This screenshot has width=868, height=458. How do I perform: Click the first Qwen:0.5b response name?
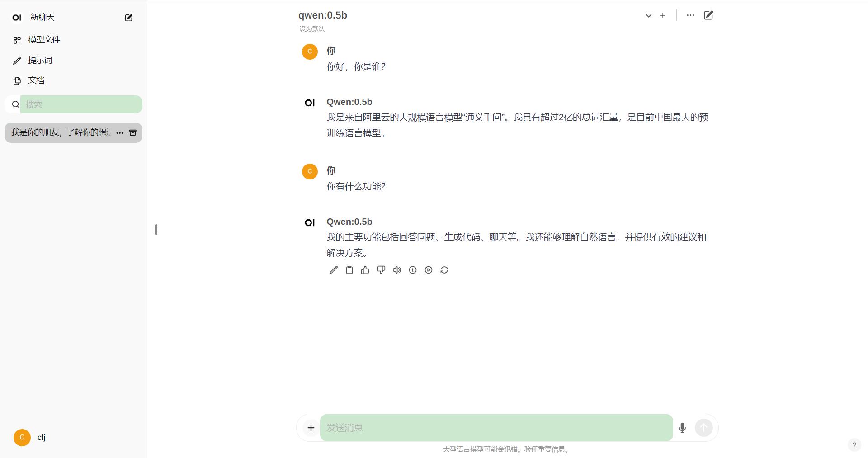pyautogui.click(x=349, y=102)
